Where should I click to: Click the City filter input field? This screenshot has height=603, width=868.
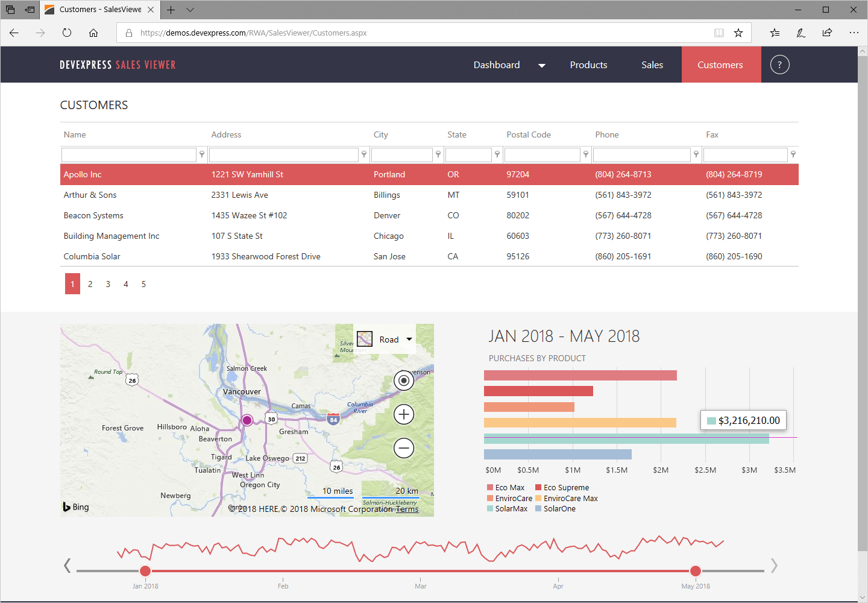point(402,154)
